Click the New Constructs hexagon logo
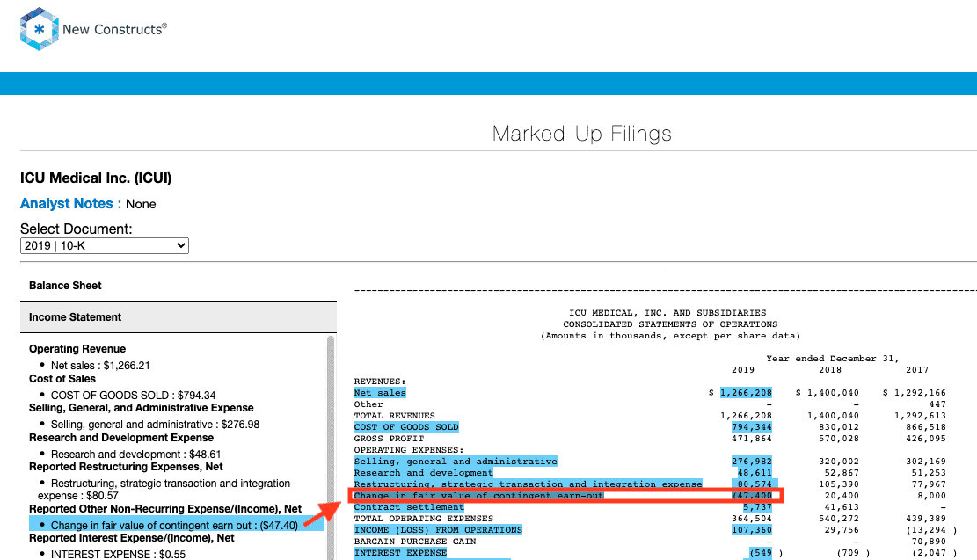Viewport: 977px width, 560px height. coord(39,29)
